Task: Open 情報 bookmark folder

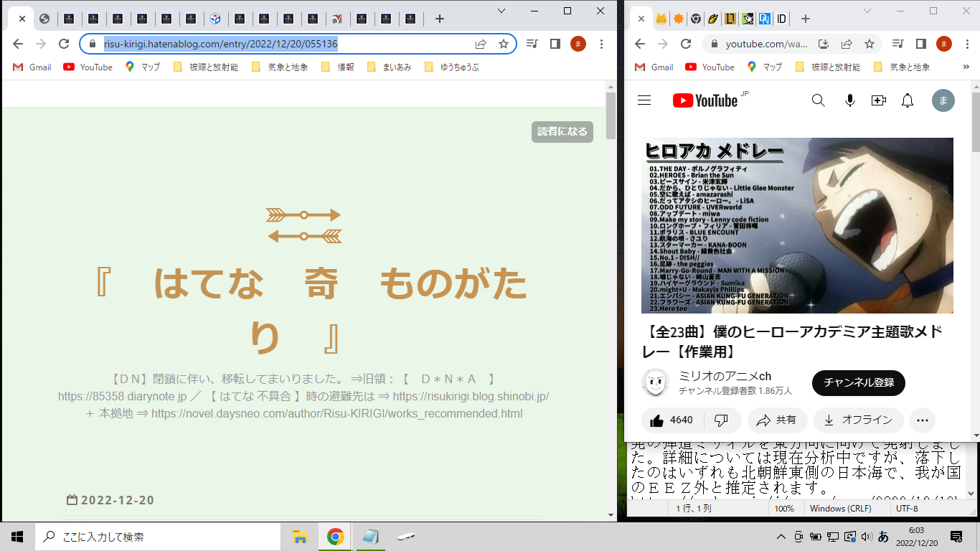Action: coord(339,67)
